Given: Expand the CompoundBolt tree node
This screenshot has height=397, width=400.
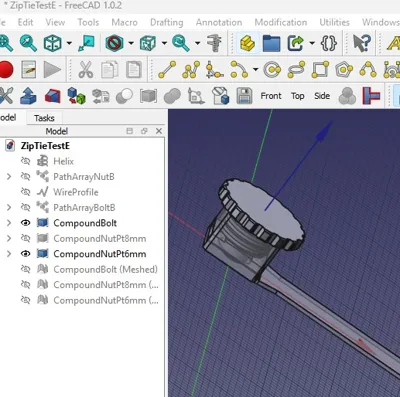Looking at the screenshot, I should click(9, 223).
